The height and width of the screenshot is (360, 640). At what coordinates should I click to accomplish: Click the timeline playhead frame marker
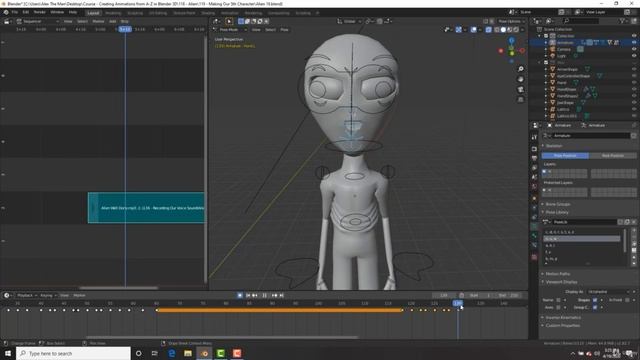point(458,303)
